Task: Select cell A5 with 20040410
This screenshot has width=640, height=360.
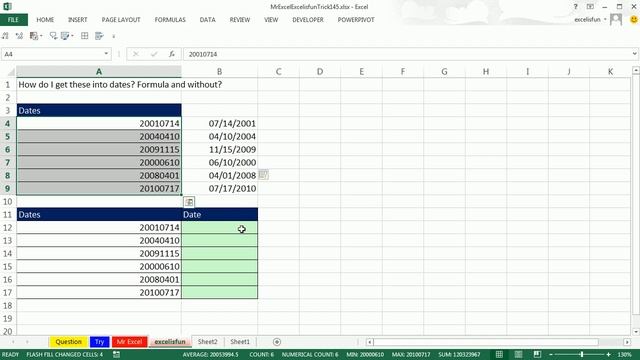Action: point(99,136)
